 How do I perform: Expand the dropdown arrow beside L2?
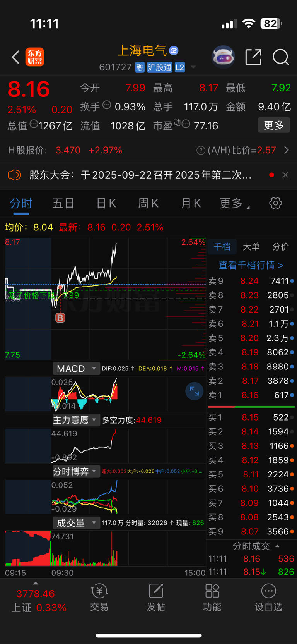pyautogui.click(x=193, y=67)
